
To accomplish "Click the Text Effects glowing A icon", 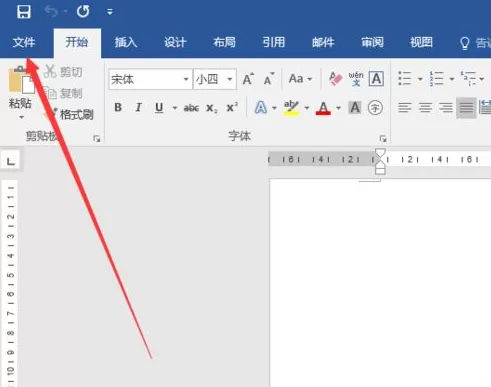I will click(261, 108).
